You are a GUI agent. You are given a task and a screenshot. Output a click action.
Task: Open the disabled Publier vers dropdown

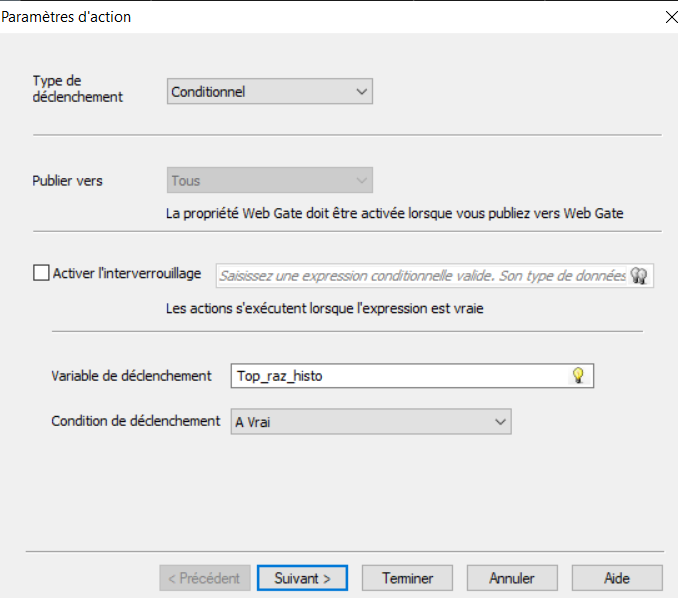[x=270, y=181]
